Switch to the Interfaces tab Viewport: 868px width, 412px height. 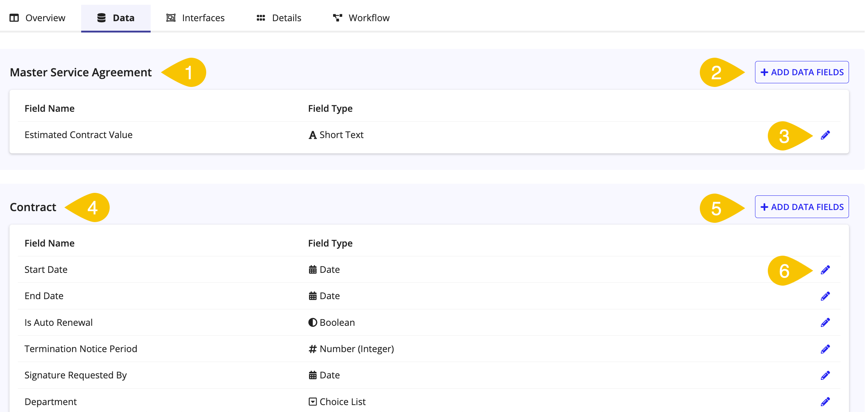click(x=195, y=18)
